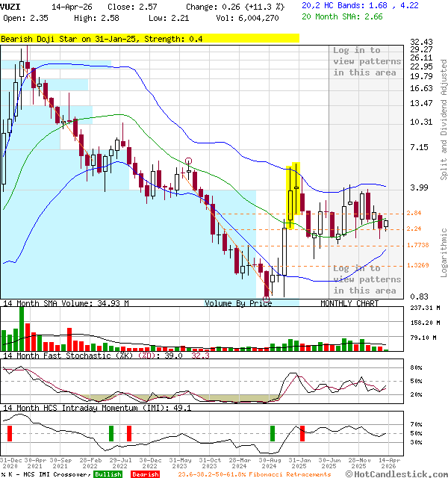Click the red circle marker above the 2023 candle
Image resolution: width=448 pixels, height=478 pixels.
coord(188,161)
